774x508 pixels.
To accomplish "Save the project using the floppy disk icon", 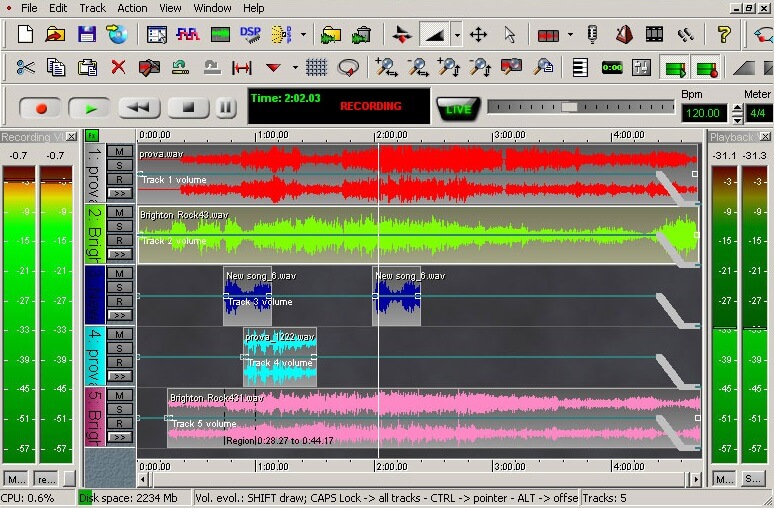I will [x=87, y=35].
